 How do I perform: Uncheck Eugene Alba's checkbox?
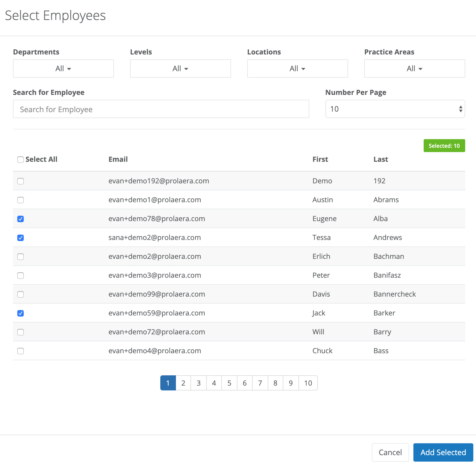21,219
